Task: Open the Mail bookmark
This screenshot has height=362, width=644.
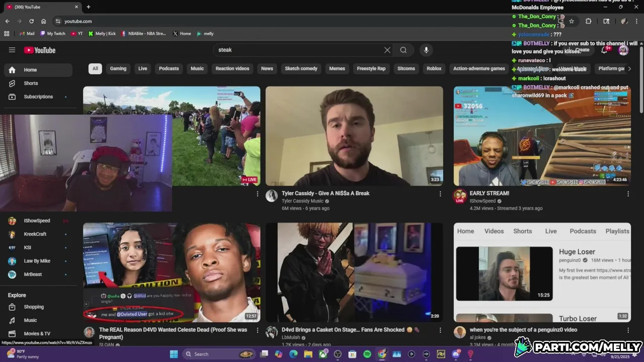Action: click(27, 34)
